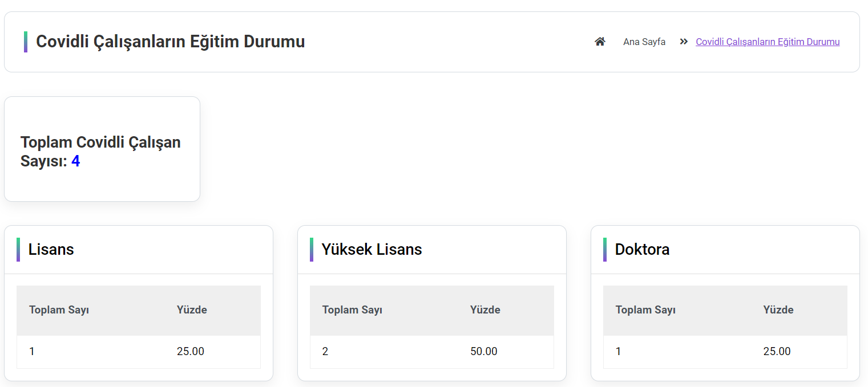The width and height of the screenshot is (868, 387).
Task: Click the Yüksek Lisans card heading
Action: [x=372, y=249]
